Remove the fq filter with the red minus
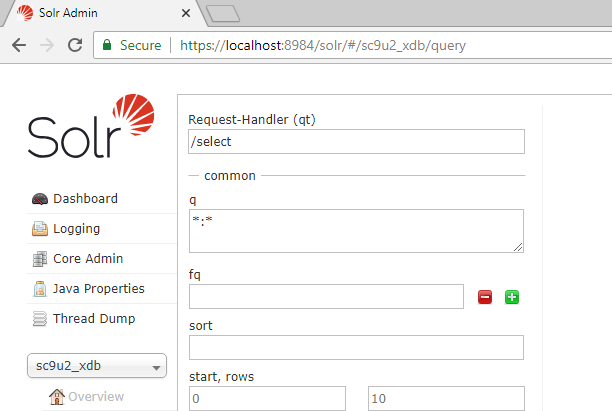The image size is (612, 411). click(x=485, y=297)
